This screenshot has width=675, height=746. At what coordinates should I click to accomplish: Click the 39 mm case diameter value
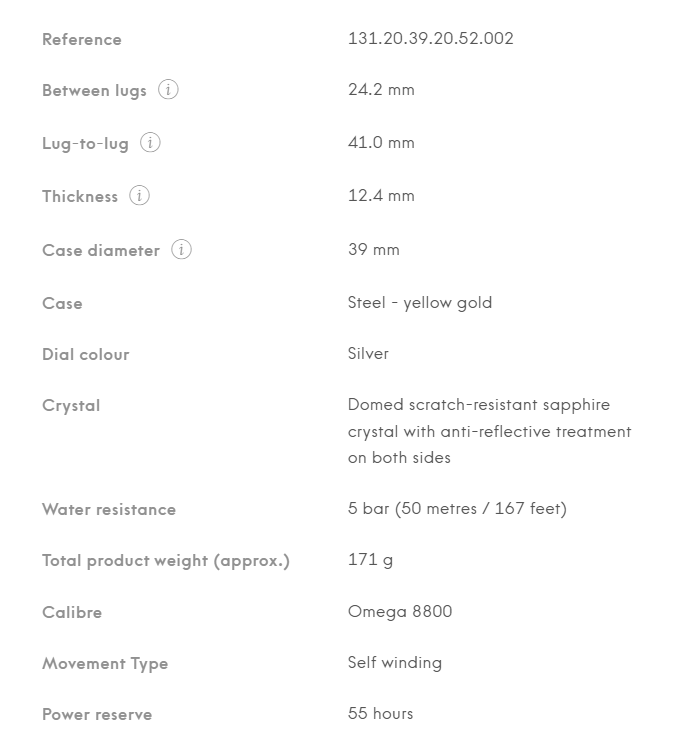pyautogui.click(x=373, y=250)
